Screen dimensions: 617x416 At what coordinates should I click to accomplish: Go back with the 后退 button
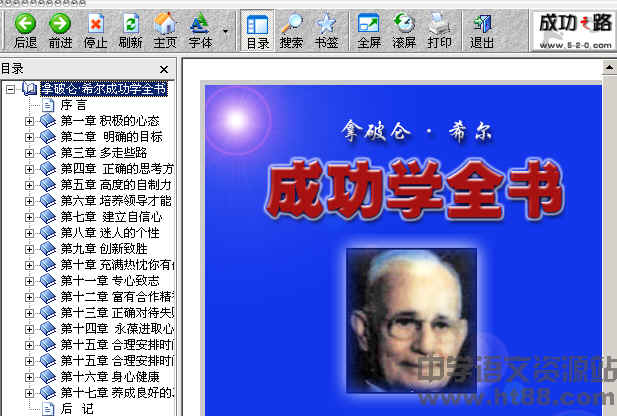(x=25, y=31)
